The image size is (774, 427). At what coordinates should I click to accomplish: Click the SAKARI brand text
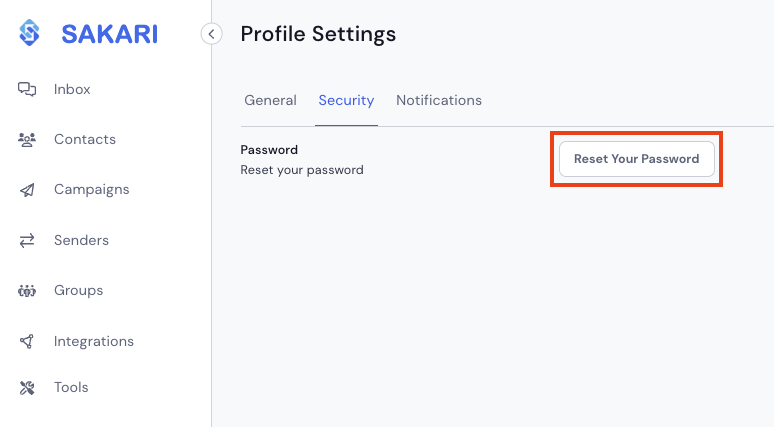click(110, 34)
